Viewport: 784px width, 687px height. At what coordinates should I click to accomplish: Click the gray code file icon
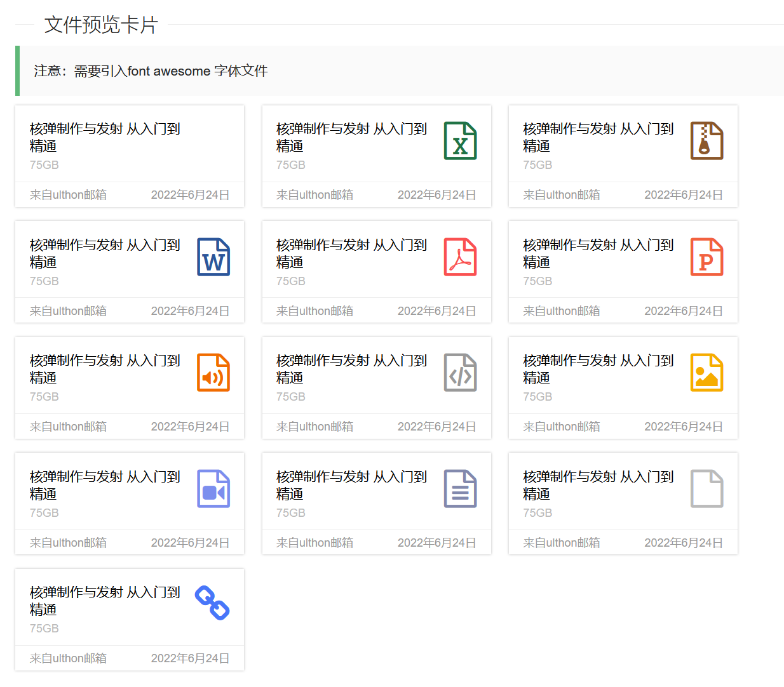pos(460,372)
